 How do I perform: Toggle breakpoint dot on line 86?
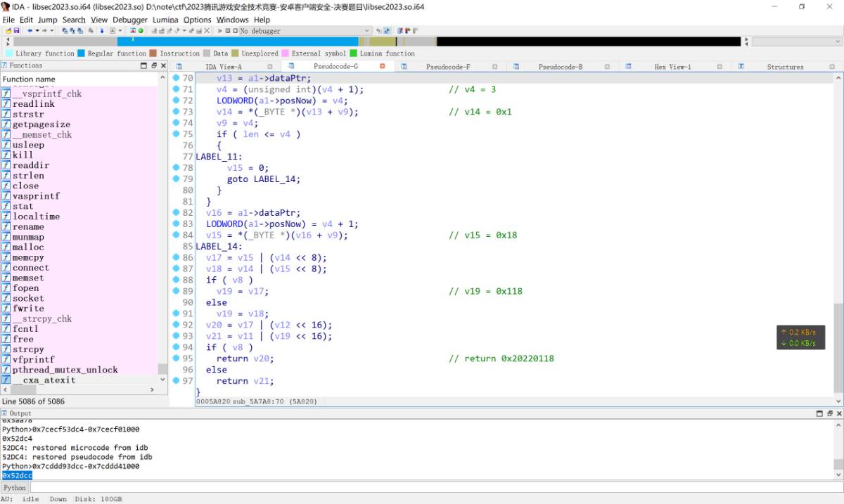pyautogui.click(x=176, y=257)
